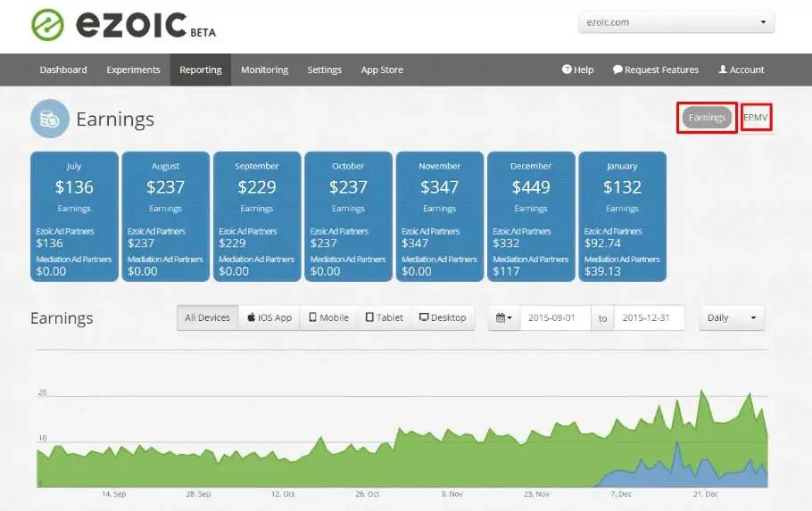Switch to the EPMV view
Viewport: 812px width, 511px height.
point(756,118)
